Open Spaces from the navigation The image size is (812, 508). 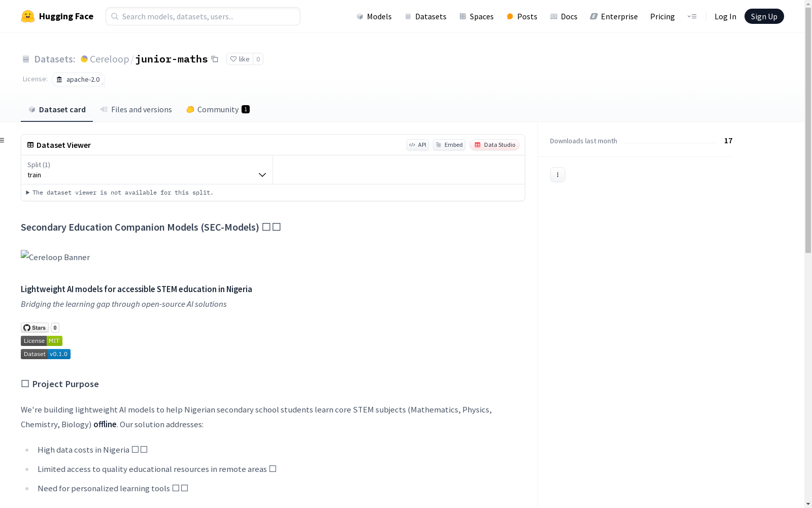477,16
